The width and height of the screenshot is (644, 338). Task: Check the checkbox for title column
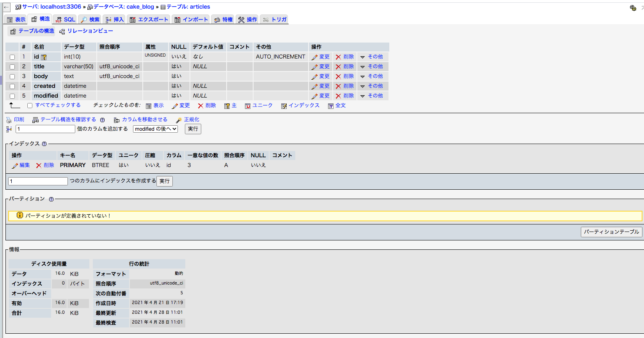pyautogui.click(x=12, y=67)
